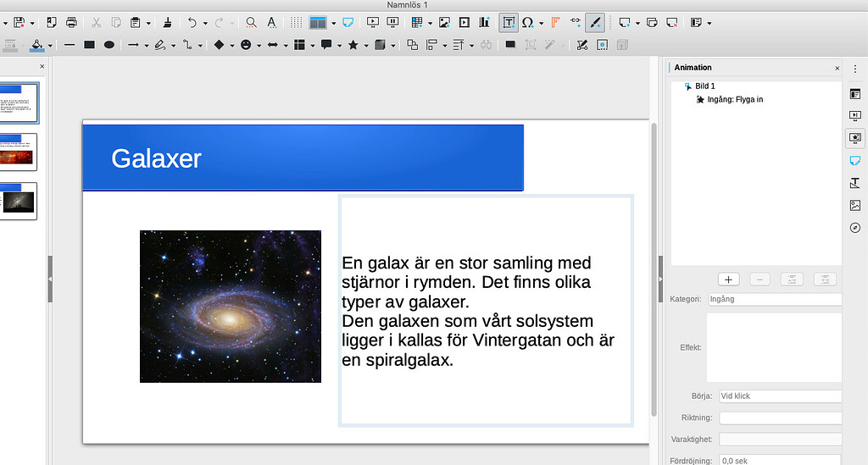The width and height of the screenshot is (868, 465).
Task: Open the Paste options dropdown arrow
Action: 148,23
